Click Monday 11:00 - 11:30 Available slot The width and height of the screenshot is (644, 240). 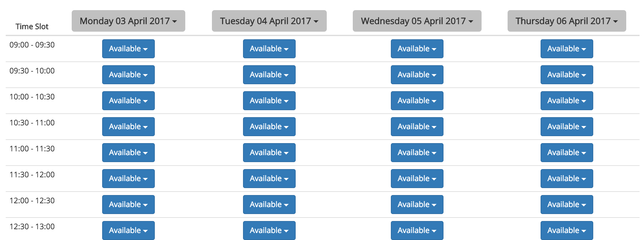click(128, 153)
